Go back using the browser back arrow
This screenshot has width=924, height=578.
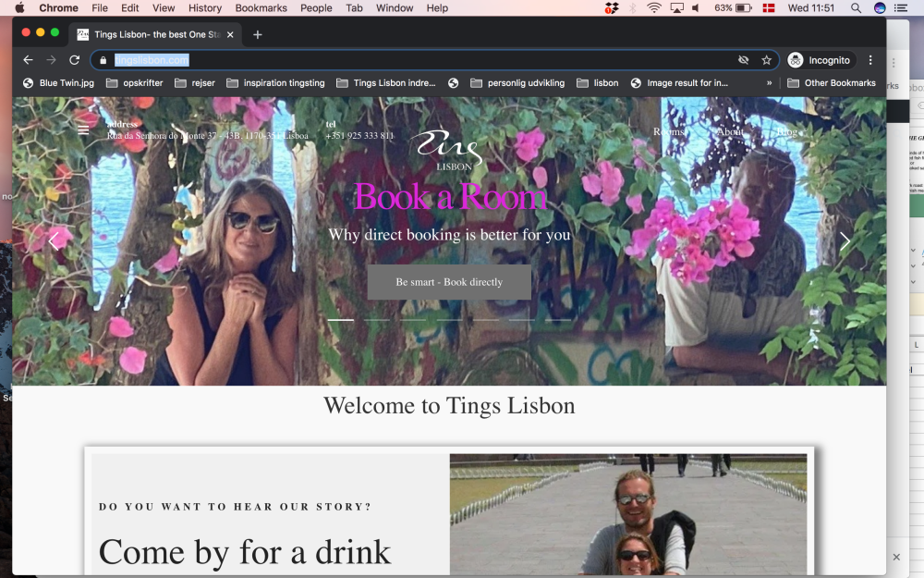(28, 60)
